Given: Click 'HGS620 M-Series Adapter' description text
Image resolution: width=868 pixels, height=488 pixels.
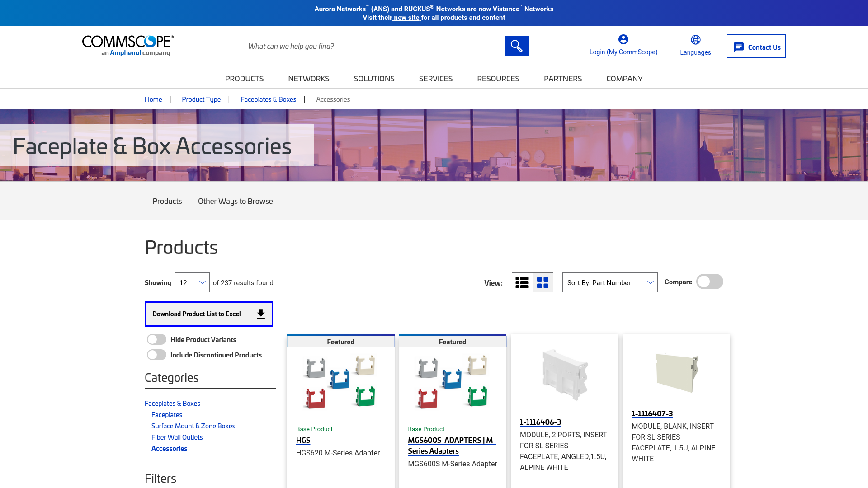Looking at the screenshot, I should click(338, 453).
